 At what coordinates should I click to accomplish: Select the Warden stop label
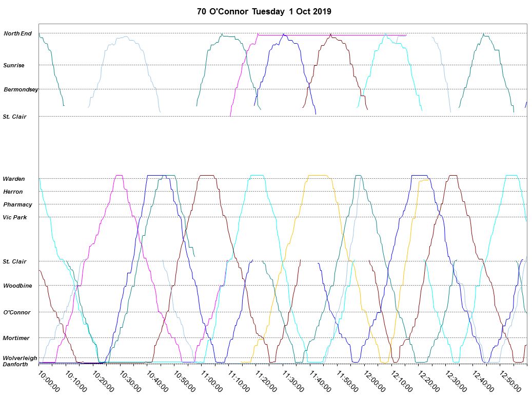[x=13, y=179]
